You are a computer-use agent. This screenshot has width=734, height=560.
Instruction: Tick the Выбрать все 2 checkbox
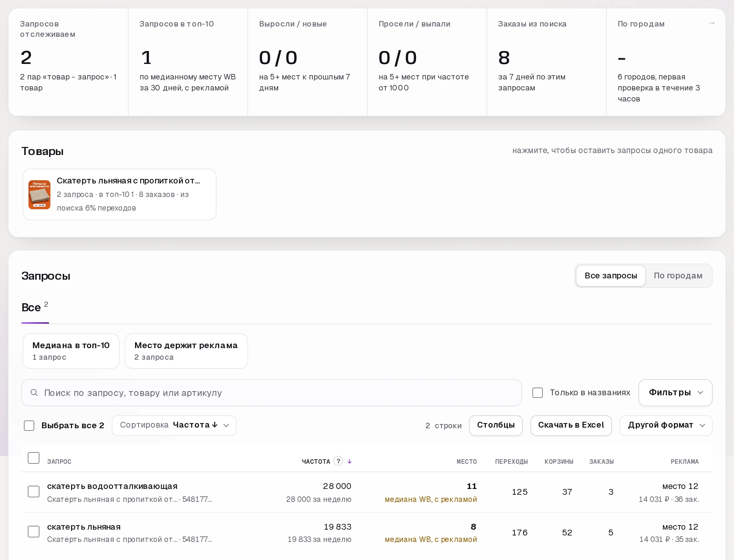pyautogui.click(x=29, y=426)
